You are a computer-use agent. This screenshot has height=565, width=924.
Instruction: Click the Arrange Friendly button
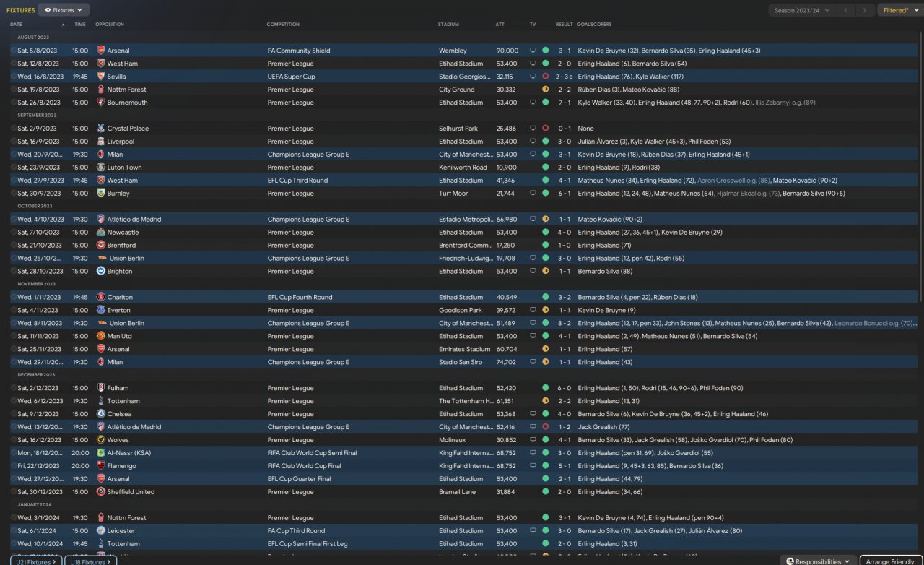click(x=891, y=561)
